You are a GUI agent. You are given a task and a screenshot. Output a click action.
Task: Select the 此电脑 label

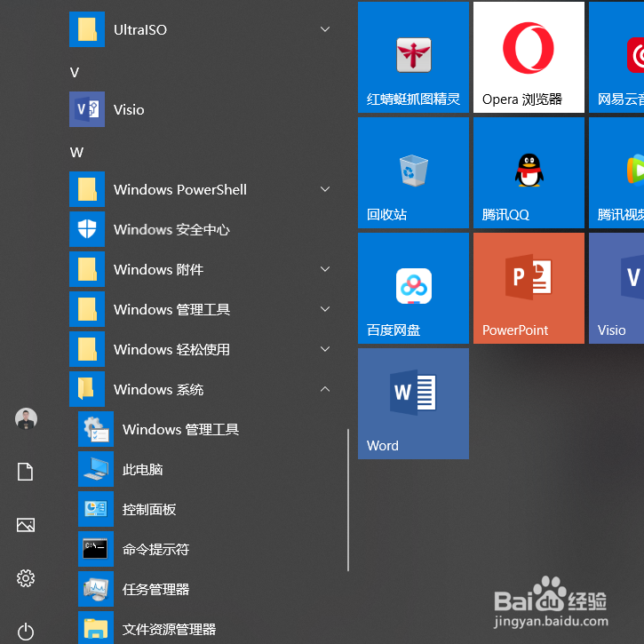coord(142,469)
